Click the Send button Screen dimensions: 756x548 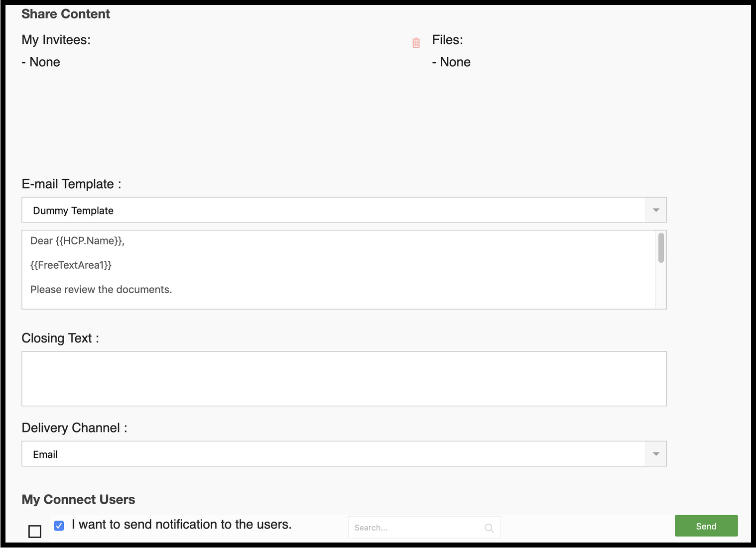[706, 526]
